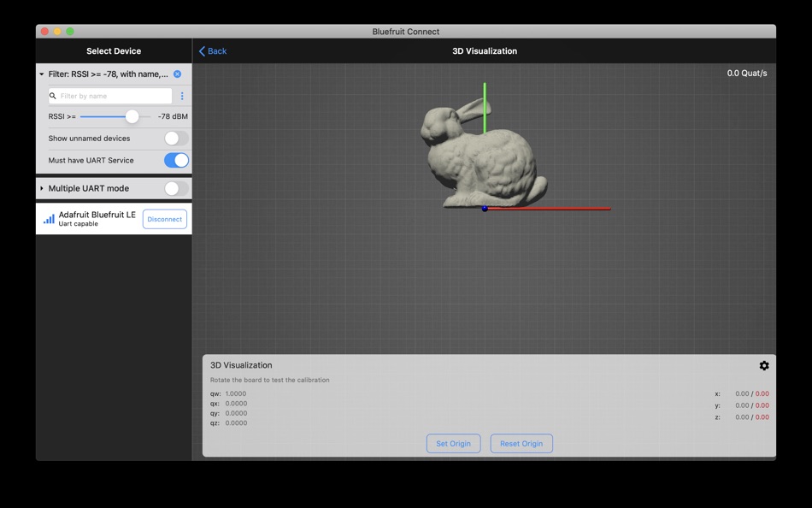
Task: Click the y: row red 0.00 value
Action: [x=762, y=405]
